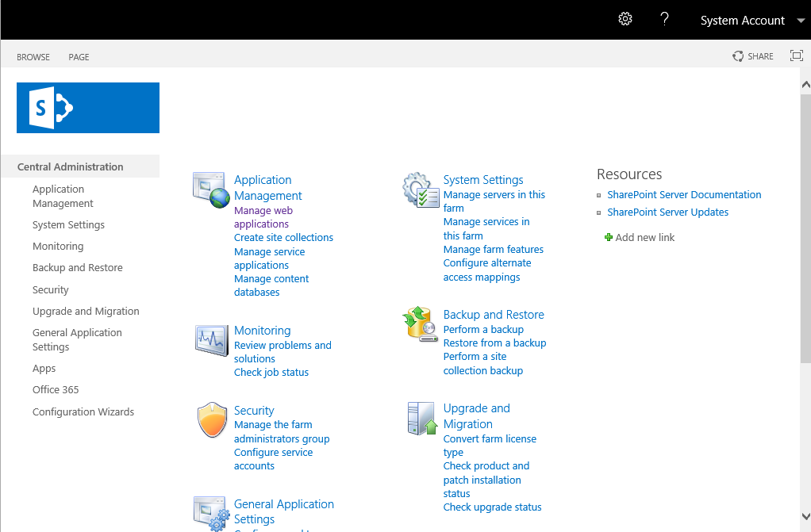This screenshot has height=532, width=811.
Task: Open System Settings in the left navigation
Action: point(68,225)
